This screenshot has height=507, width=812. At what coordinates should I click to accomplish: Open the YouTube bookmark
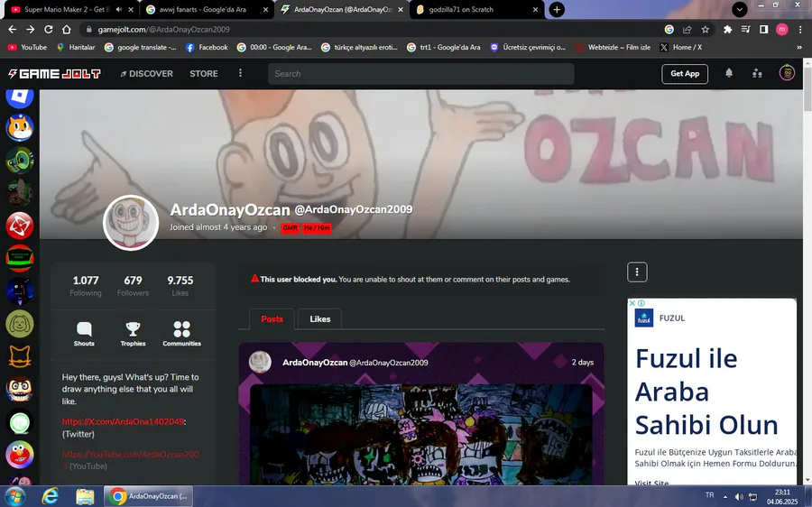click(x=27, y=47)
